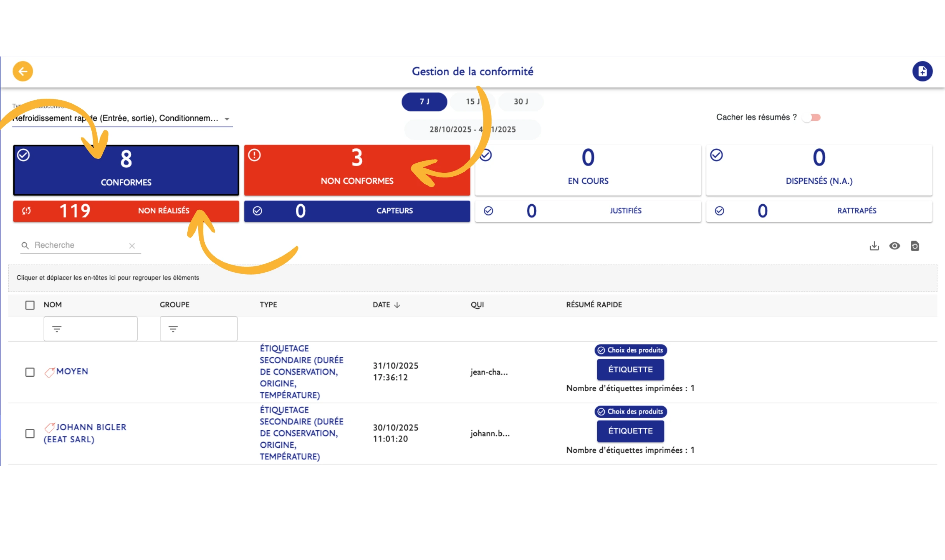Check the select-all checkbox in header
Image resolution: width=945 pixels, height=560 pixels.
click(x=30, y=305)
